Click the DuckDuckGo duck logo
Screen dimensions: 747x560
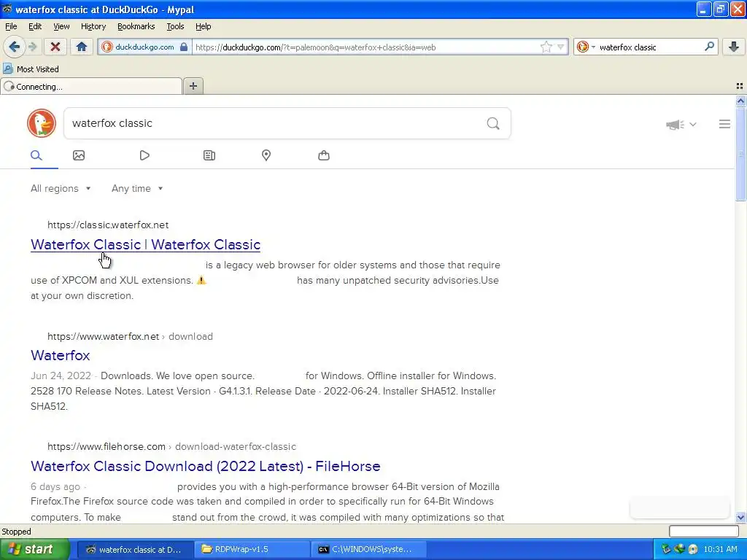[42, 123]
